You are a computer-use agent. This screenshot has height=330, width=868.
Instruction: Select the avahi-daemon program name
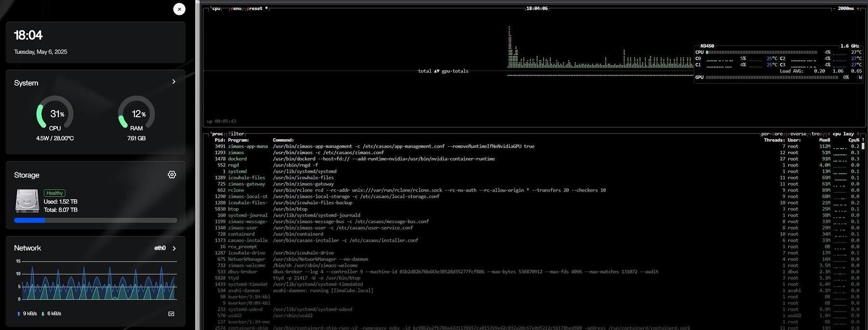coord(244,290)
